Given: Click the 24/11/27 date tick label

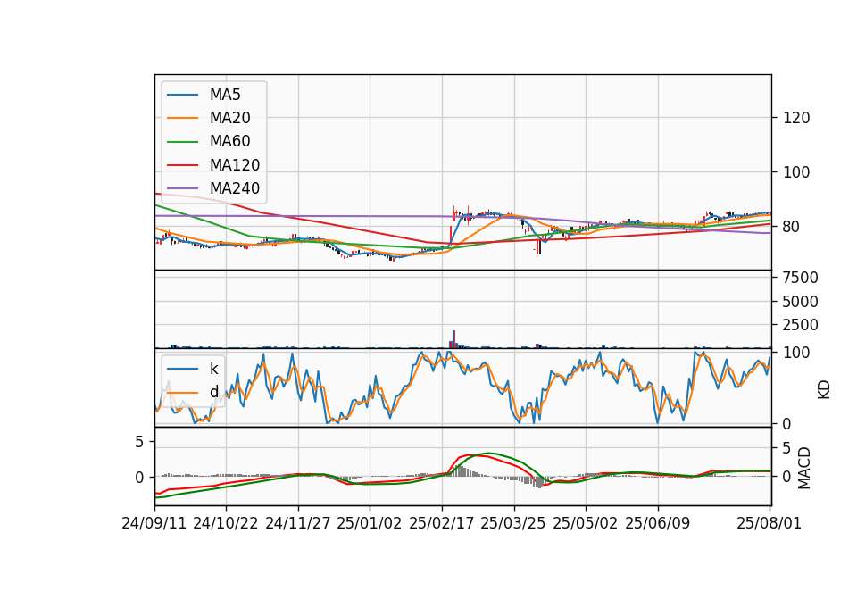Looking at the screenshot, I should click(x=298, y=523).
